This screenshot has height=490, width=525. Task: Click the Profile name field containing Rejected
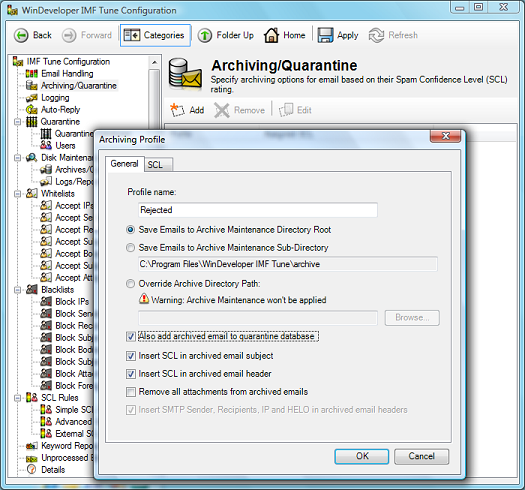[x=258, y=210]
